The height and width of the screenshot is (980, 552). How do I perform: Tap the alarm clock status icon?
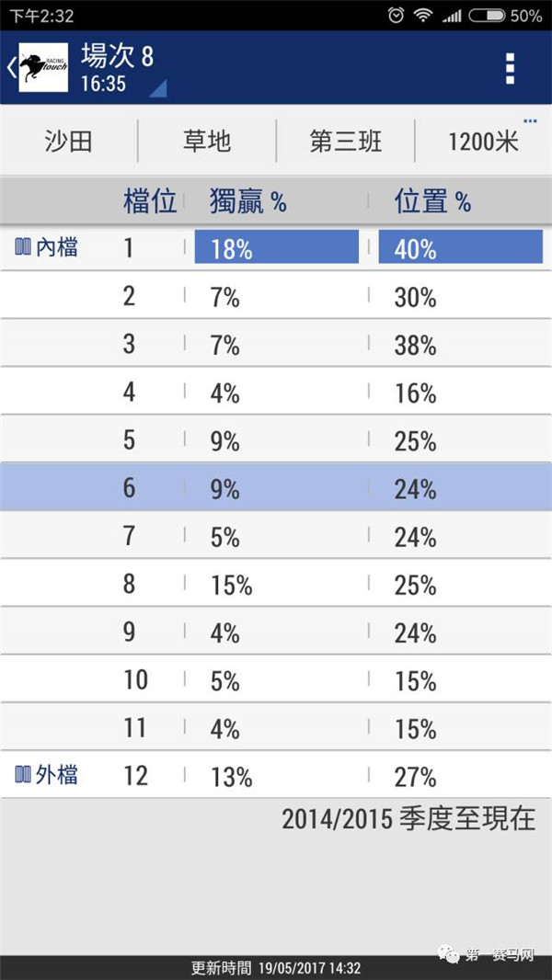click(396, 16)
